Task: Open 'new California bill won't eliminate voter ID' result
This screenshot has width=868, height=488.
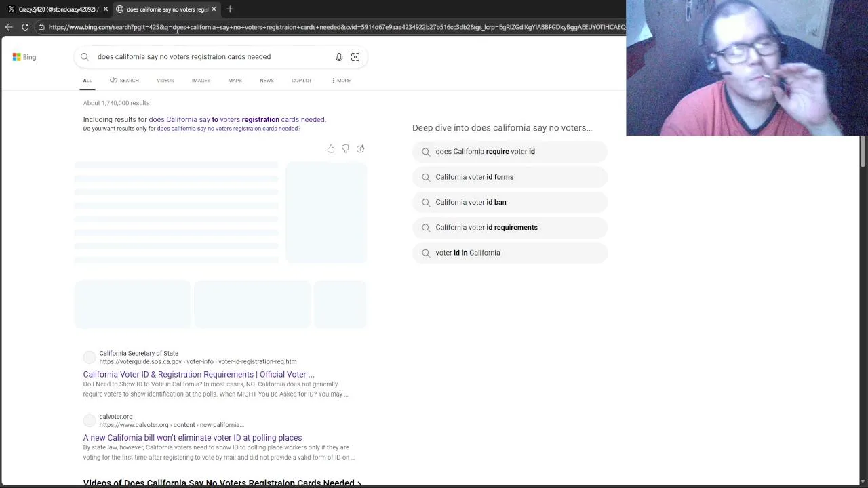Action: pos(193,438)
